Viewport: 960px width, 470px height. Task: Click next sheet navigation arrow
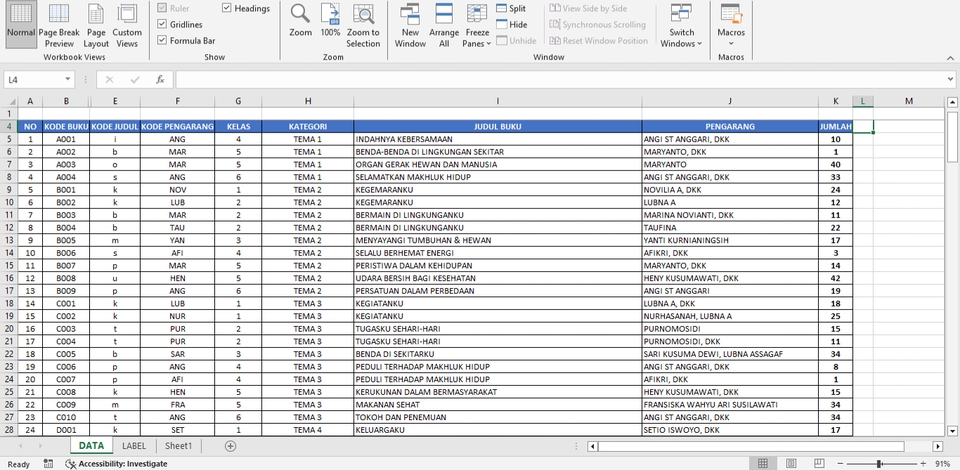pyautogui.click(x=41, y=446)
